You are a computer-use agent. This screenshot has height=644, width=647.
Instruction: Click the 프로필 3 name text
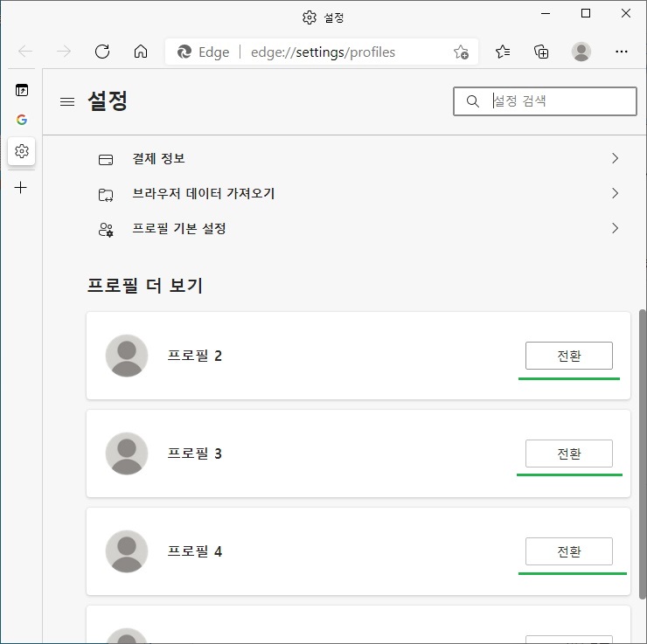(195, 454)
